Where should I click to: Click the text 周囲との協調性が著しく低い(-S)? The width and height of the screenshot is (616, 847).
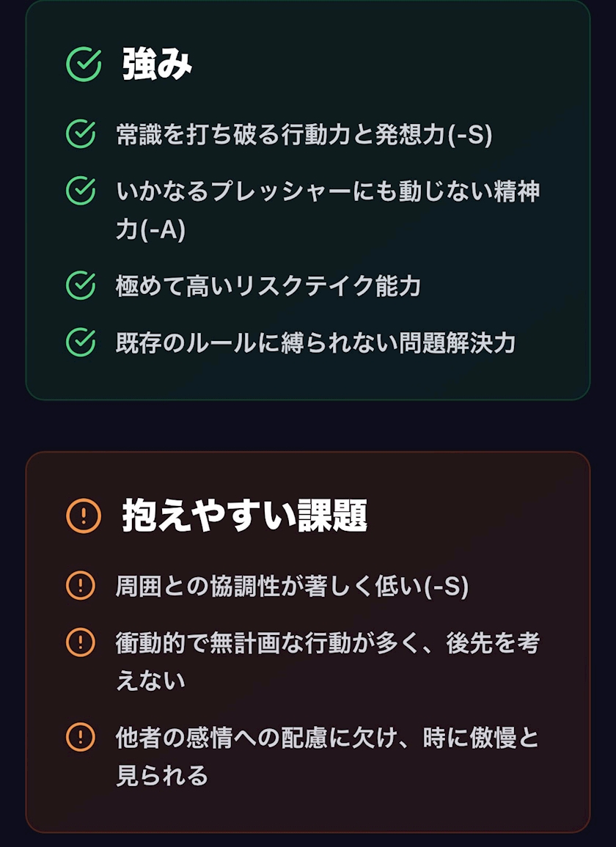click(293, 587)
